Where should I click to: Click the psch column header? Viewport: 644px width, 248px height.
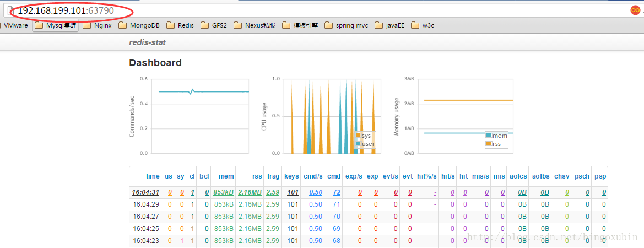click(582, 176)
